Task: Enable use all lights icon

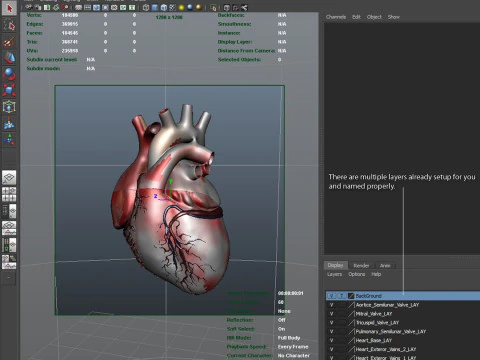Action: pyautogui.click(x=181, y=7)
